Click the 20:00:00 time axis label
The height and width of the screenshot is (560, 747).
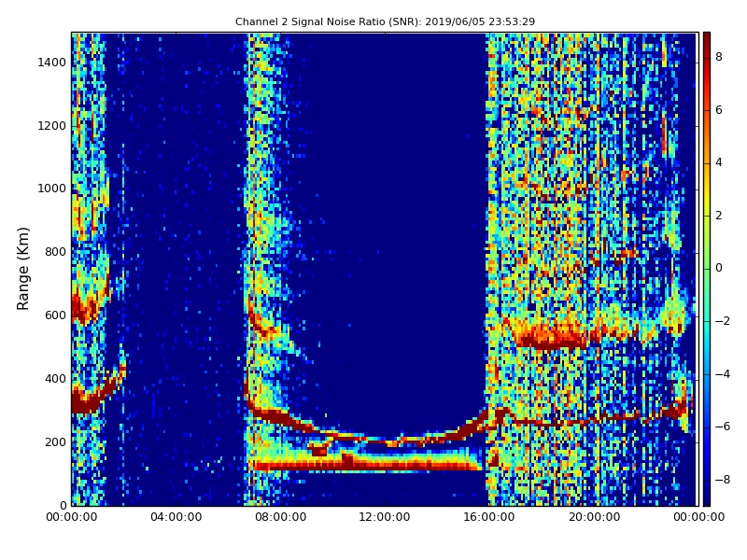pos(594,517)
